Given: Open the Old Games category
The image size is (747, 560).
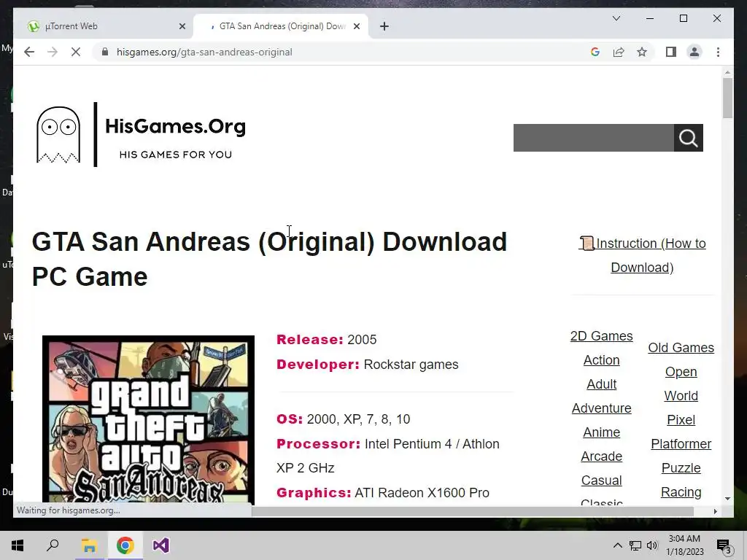Looking at the screenshot, I should [x=681, y=348].
